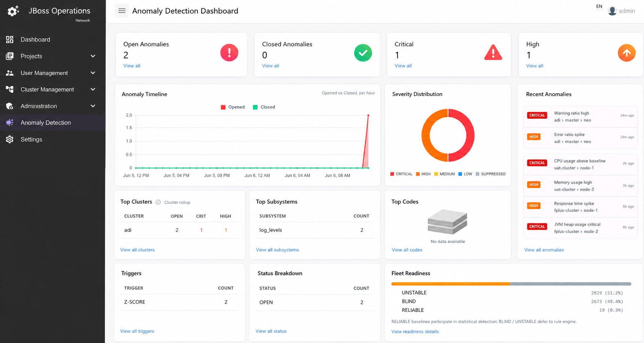The width and height of the screenshot is (644, 343).
Task: Click the log_levels subsystem row
Action: (x=315, y=230)
